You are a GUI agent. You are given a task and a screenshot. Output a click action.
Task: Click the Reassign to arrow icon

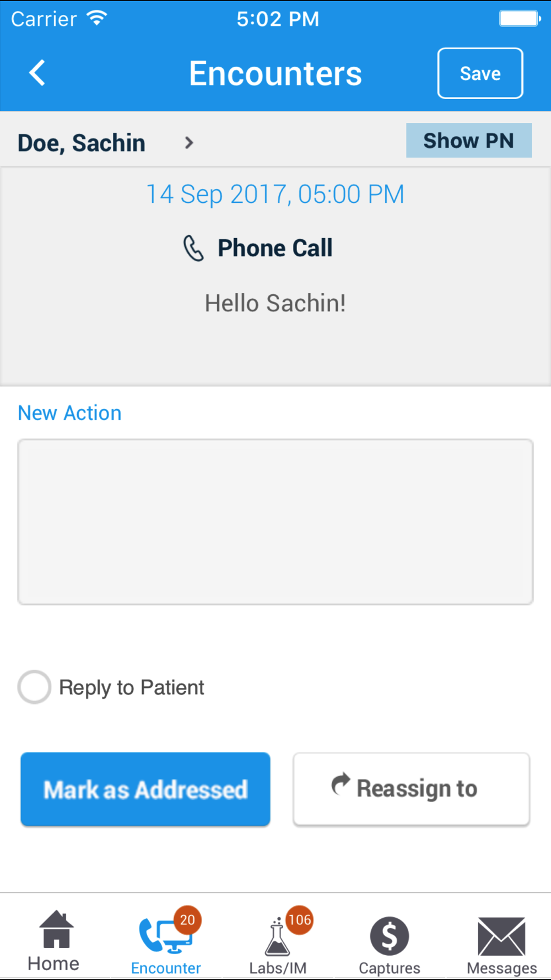[341, 785]
